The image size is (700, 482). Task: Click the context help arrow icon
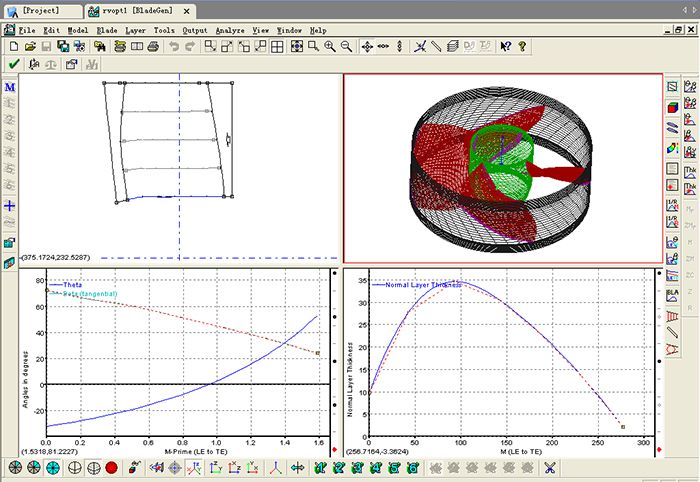click(506, 46)
